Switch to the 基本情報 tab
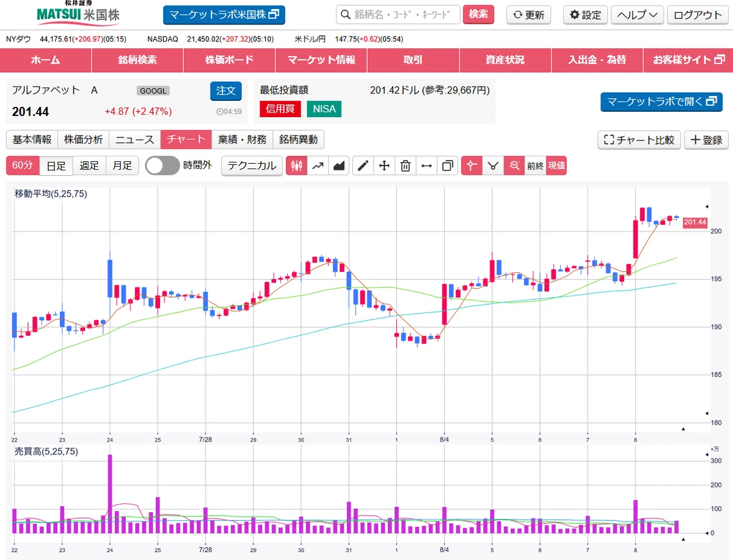This screenshot has height=560, width=733. click(x=32, y=140)
